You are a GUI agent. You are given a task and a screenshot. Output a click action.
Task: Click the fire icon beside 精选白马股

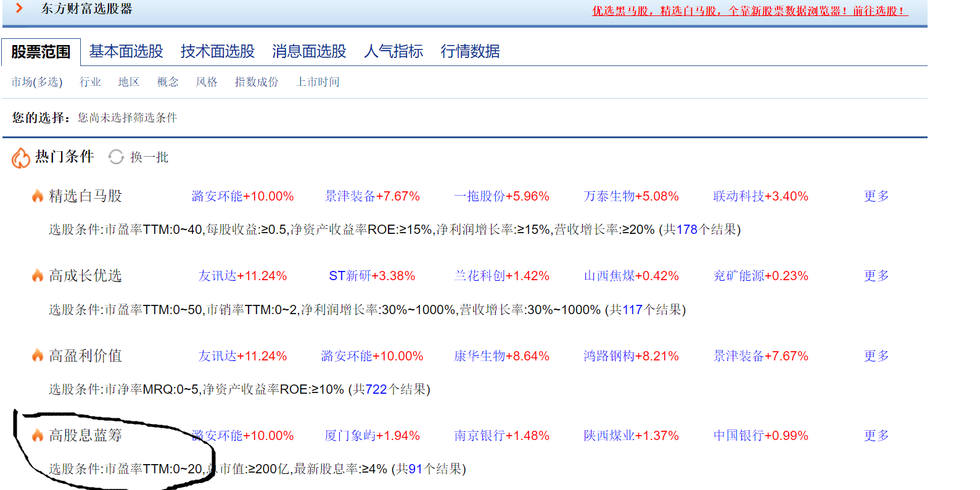pyautogui.click(x=38, y=196)
